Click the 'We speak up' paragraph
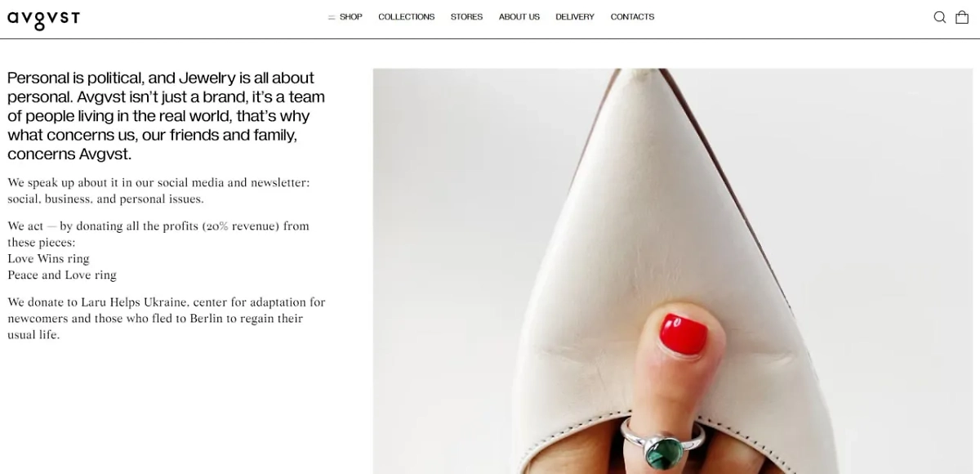 158,190
